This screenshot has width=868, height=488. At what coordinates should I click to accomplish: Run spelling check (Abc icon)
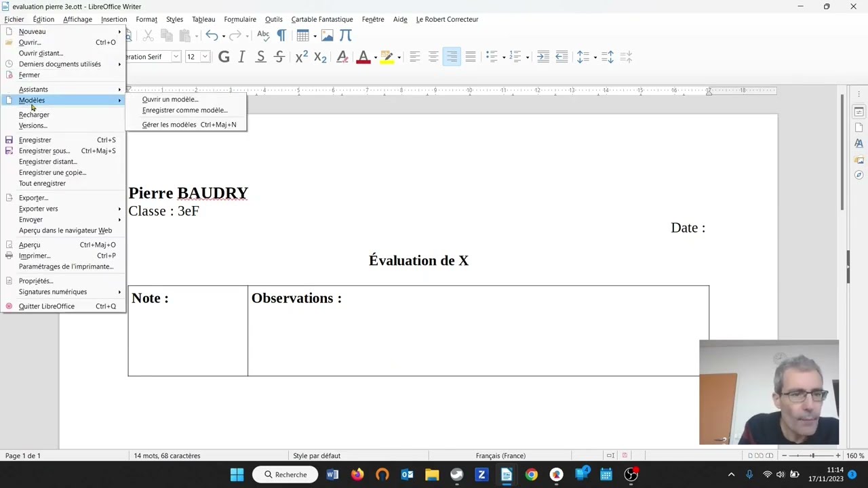263,35
